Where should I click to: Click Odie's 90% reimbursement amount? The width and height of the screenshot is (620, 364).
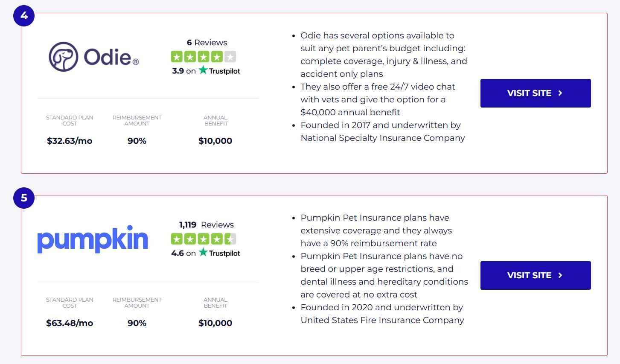pos(137,141)
